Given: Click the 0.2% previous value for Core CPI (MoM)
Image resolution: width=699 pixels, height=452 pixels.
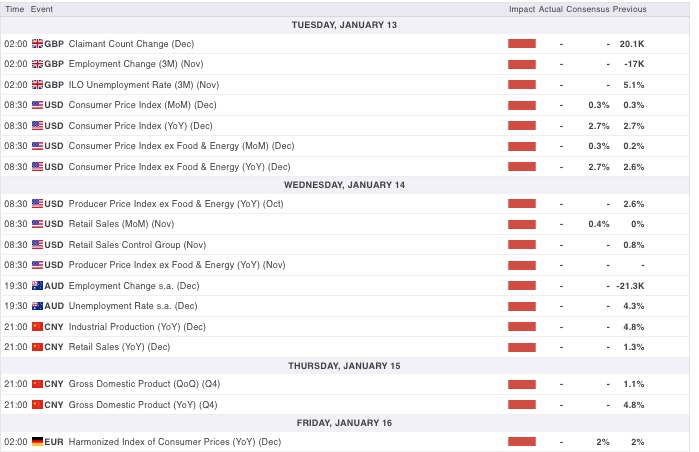Looking at the screenshot, I should pos(634,146).
